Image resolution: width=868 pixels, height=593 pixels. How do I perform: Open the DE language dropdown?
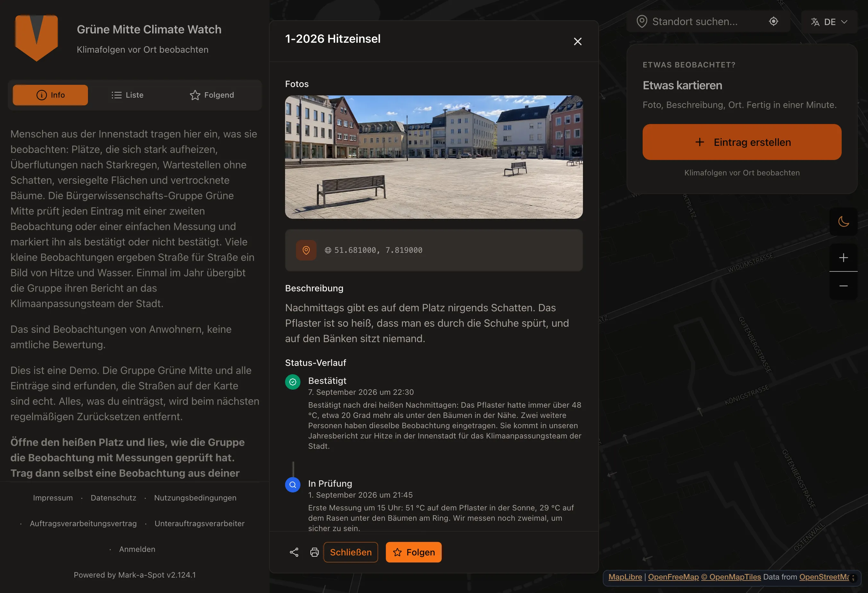click(829, 22)
